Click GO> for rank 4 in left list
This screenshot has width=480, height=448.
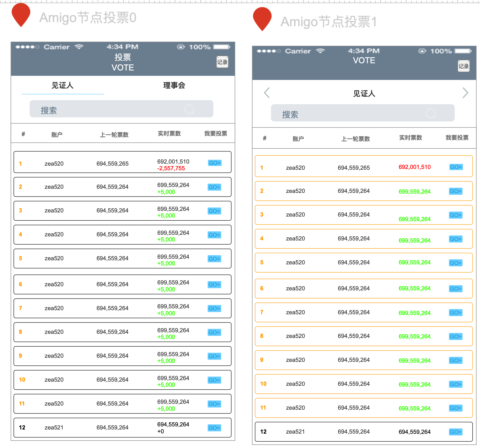pos(214,235)
